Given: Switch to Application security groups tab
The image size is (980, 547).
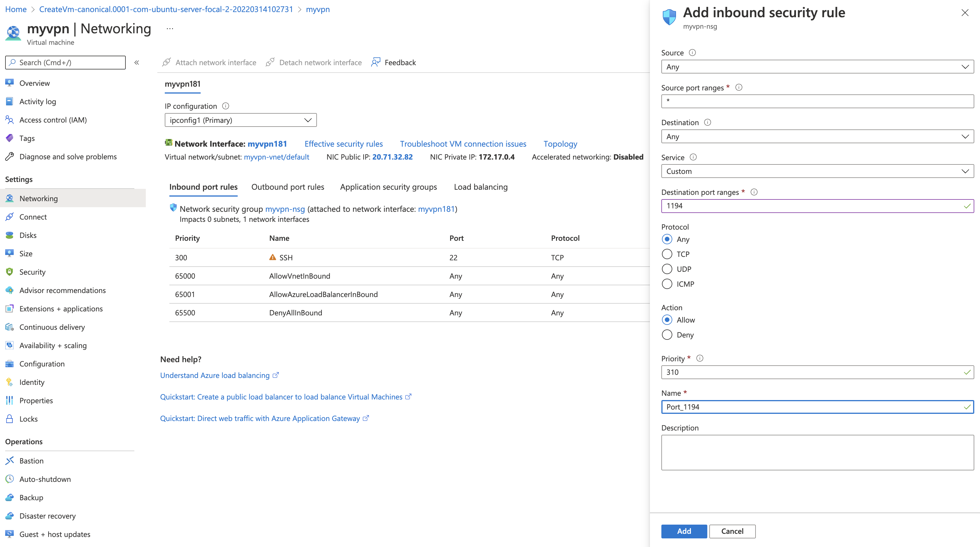Looking at the screenshot, I should click(x=388, y=186).
